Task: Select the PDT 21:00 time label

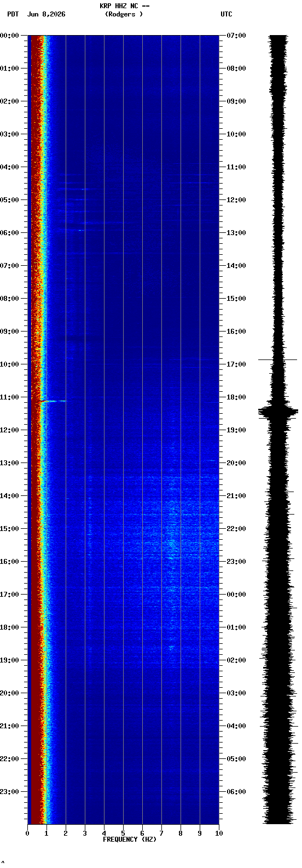Action: (x=9, y=726)
